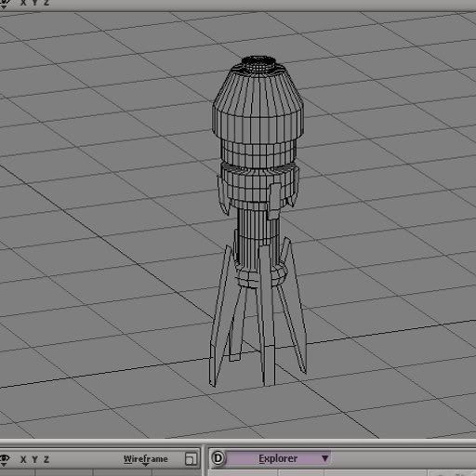476x476 pixels.
Task: Click the Z axis button in the lower viewport bar
Action: tap(46, 459)
